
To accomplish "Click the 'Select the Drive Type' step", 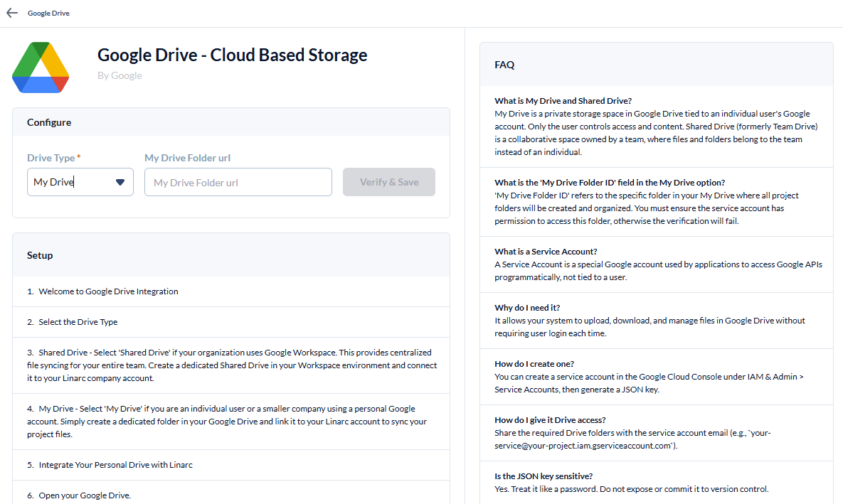I will [x=231, y=322].
